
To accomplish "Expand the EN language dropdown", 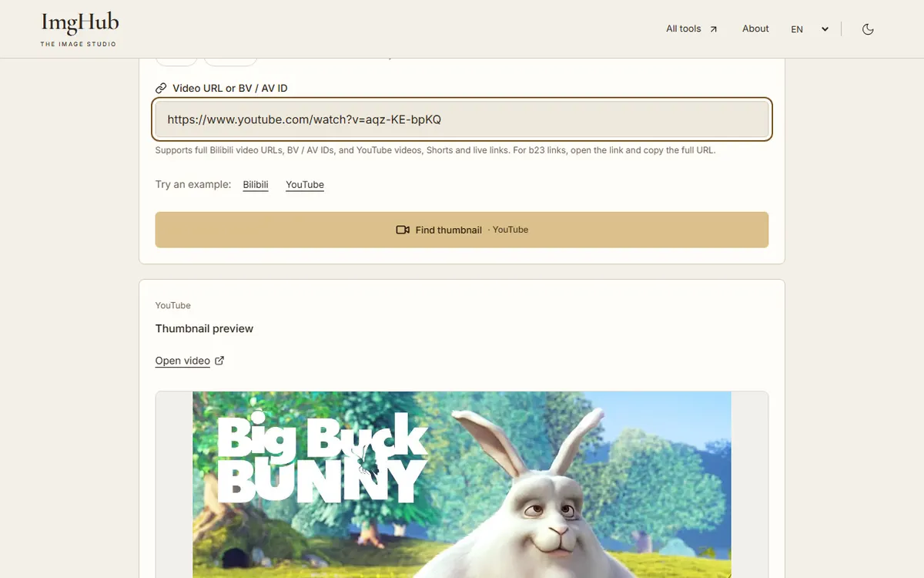I will [810, 29].
